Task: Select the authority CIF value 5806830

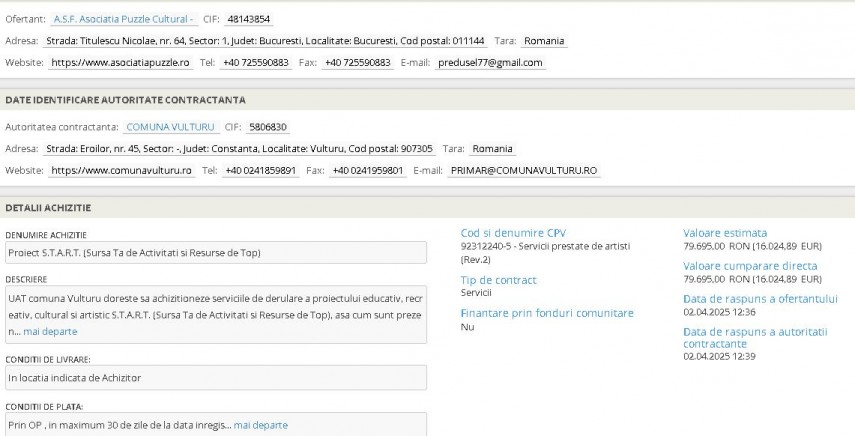Action: 268,127
